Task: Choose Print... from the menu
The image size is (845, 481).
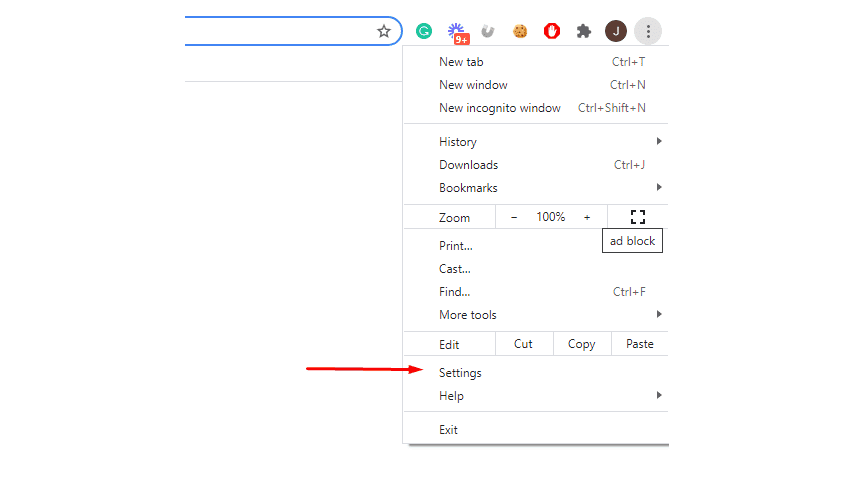Action: [x=536, y=246]
